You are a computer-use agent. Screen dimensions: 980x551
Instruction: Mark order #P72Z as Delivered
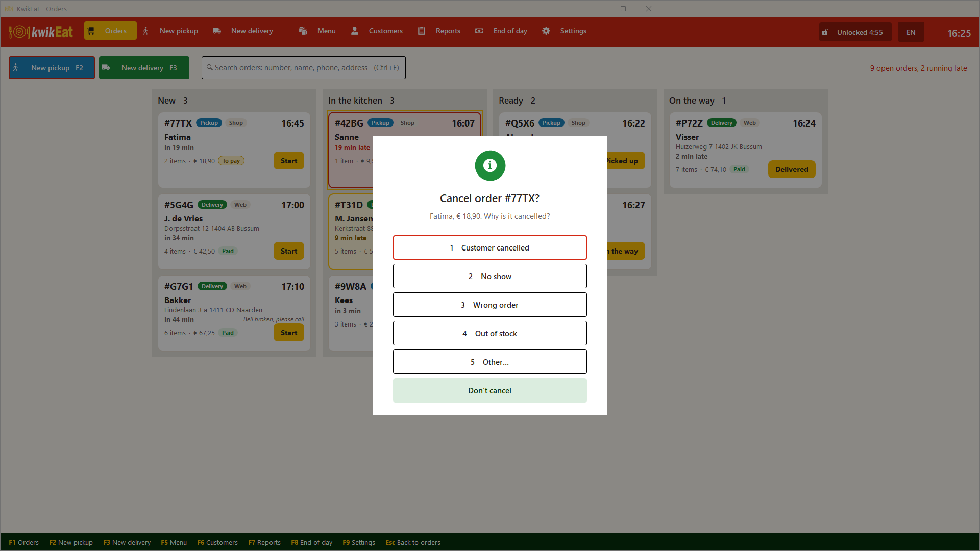click(x=792, y=169)
